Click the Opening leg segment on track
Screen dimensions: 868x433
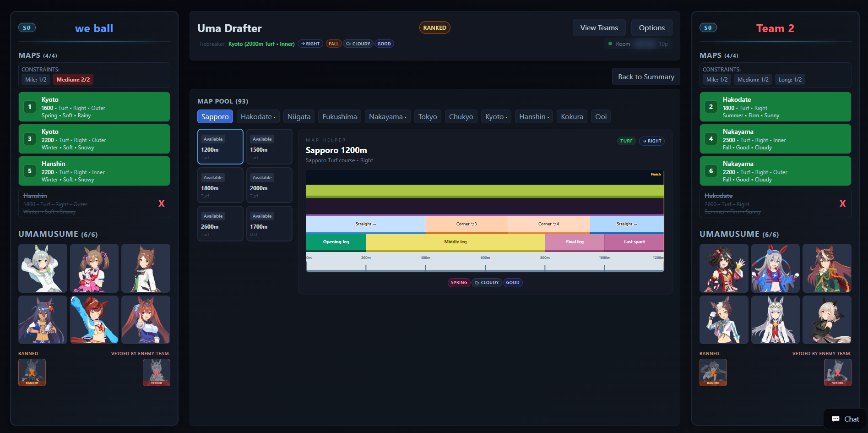coord(336,242)
